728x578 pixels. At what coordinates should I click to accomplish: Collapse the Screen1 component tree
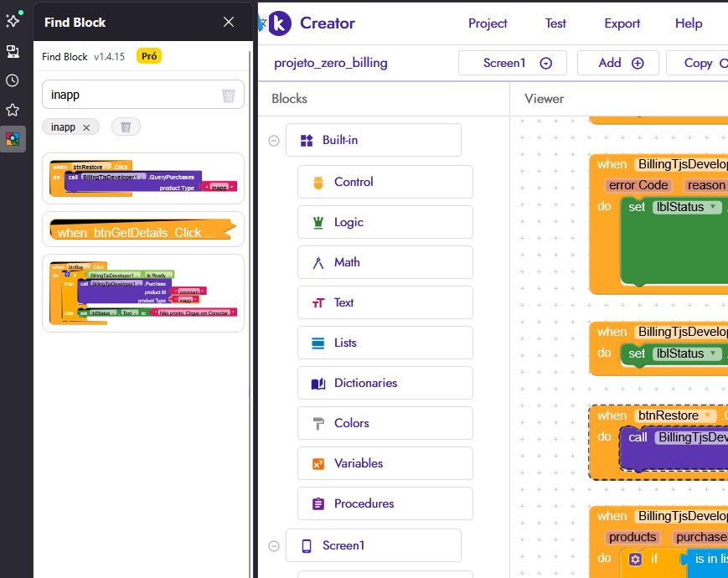click(274, 546)
